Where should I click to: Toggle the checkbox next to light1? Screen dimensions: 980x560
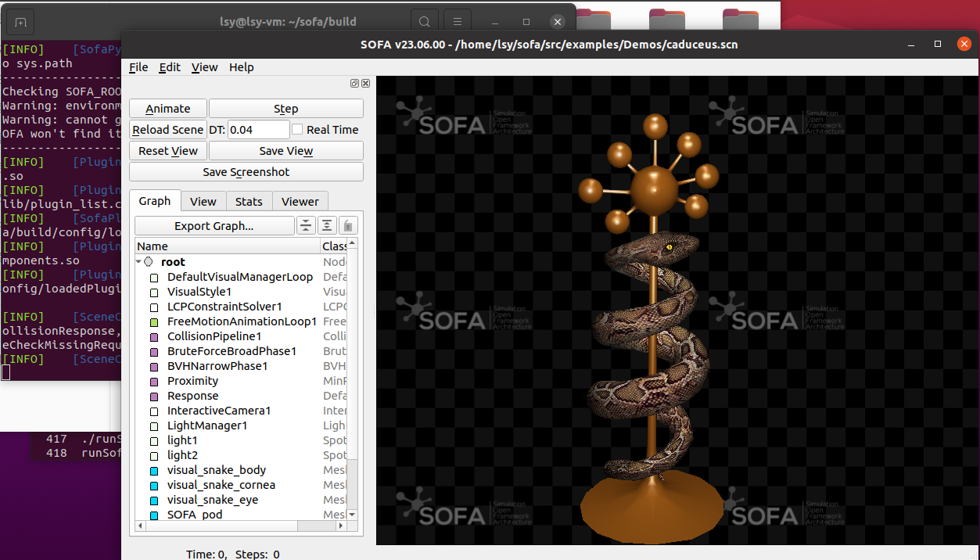[x=153, y=440]
